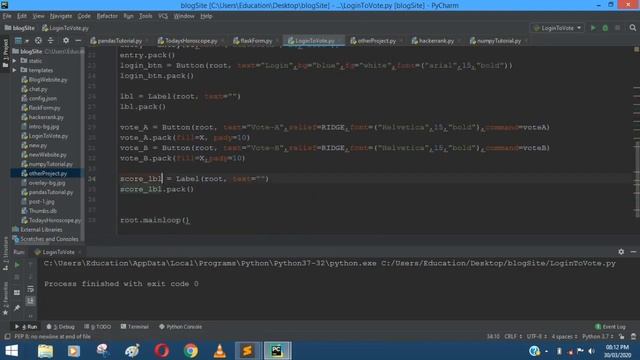Select LoginToVote.py in project tree
The height and width of the screenshot is (360, 640).
click(x=44, y=136)
